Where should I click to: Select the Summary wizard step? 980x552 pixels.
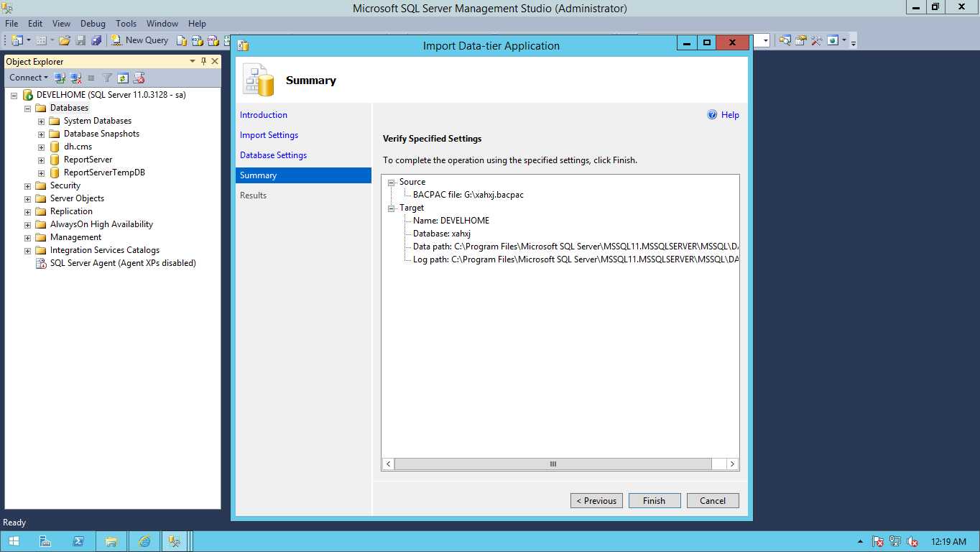tap(303, 175)
